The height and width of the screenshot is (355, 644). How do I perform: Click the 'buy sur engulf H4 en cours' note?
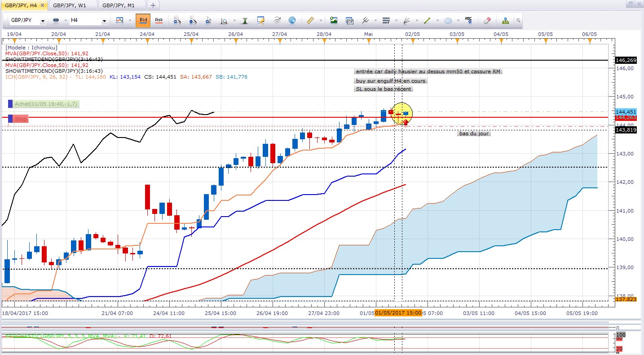pyautogui.click(x=390, y=81)
